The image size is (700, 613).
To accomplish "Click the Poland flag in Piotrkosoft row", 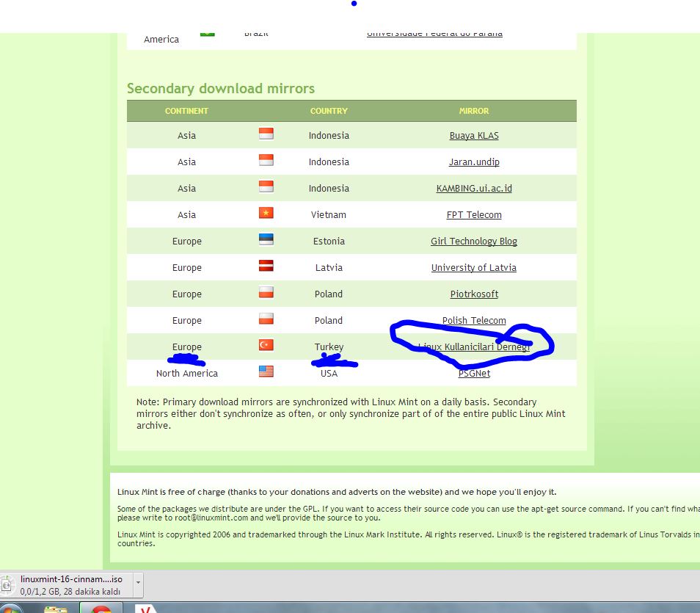I will (266, 292).
